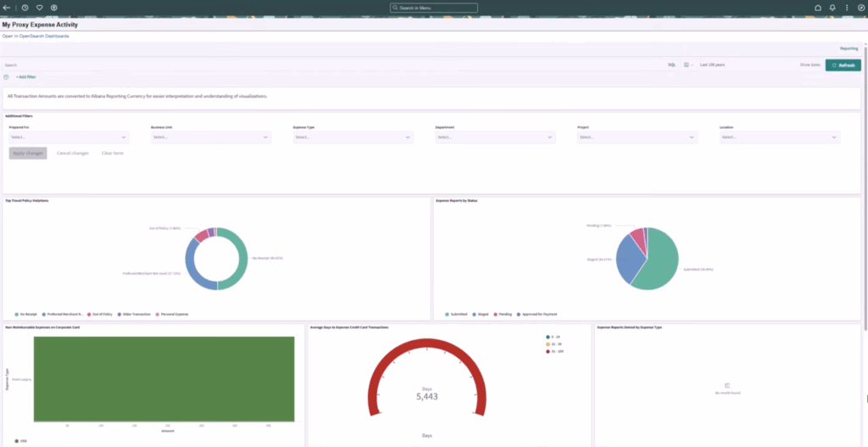The image size is (868, 447).
Task: Open recent items clock icon
Action: pos(25,8)
